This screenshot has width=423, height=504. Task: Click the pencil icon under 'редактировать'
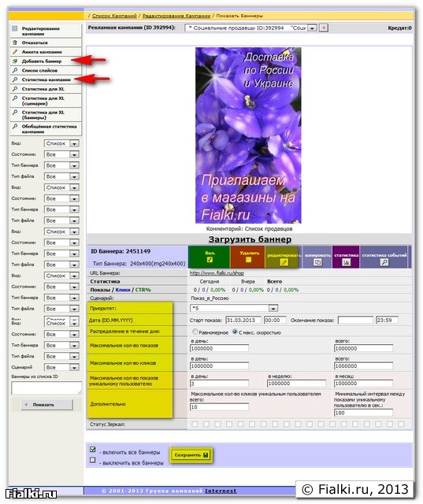tap(284, 262)
